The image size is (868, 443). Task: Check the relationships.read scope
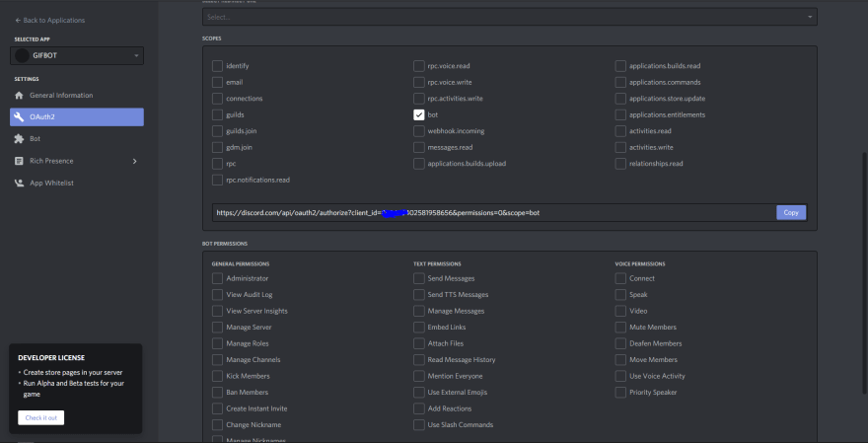coord(620,164)
